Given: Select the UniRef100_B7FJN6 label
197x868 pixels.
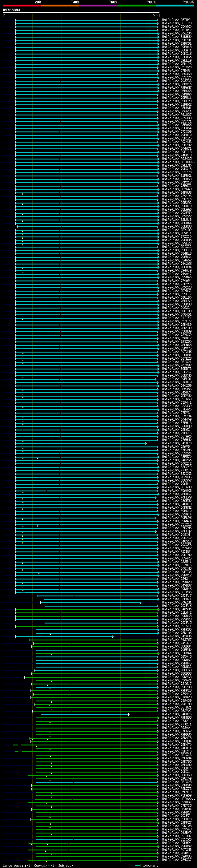Looking at the screenshot, I should point(177,450).
